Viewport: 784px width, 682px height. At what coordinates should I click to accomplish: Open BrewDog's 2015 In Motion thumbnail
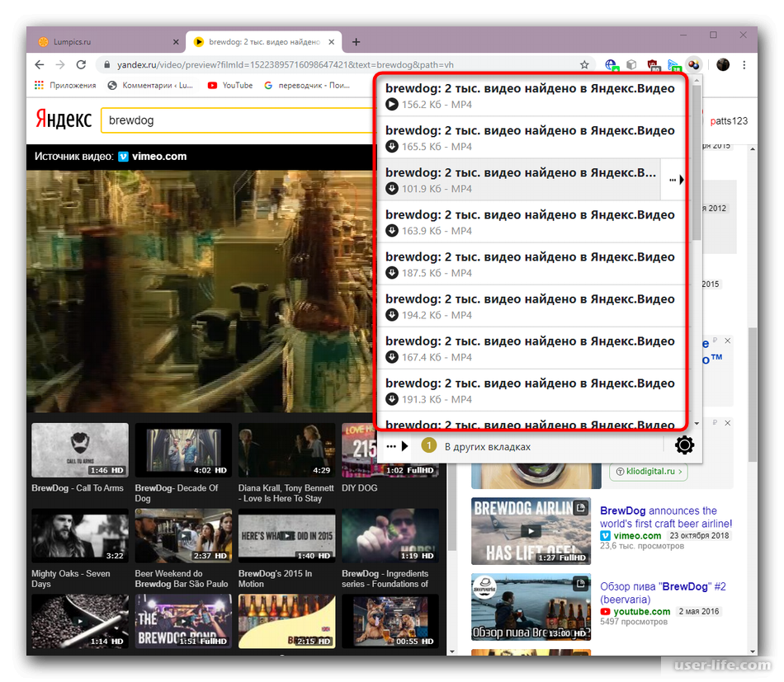(x=287, y=535)
